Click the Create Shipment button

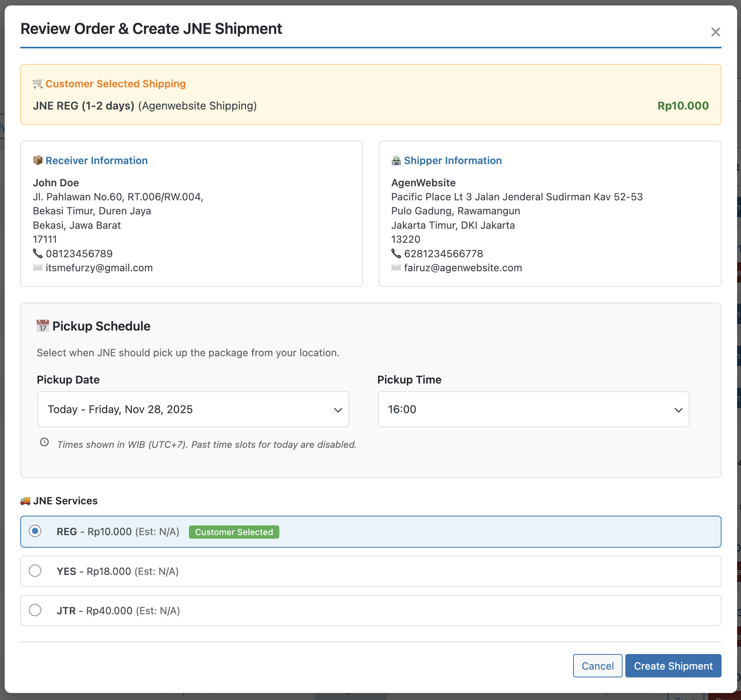673,666
